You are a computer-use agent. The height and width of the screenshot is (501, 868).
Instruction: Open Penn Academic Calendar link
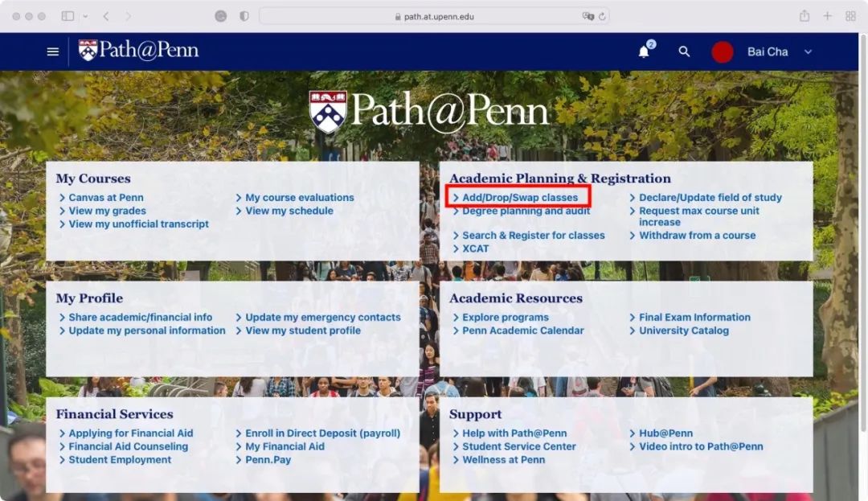523,331
